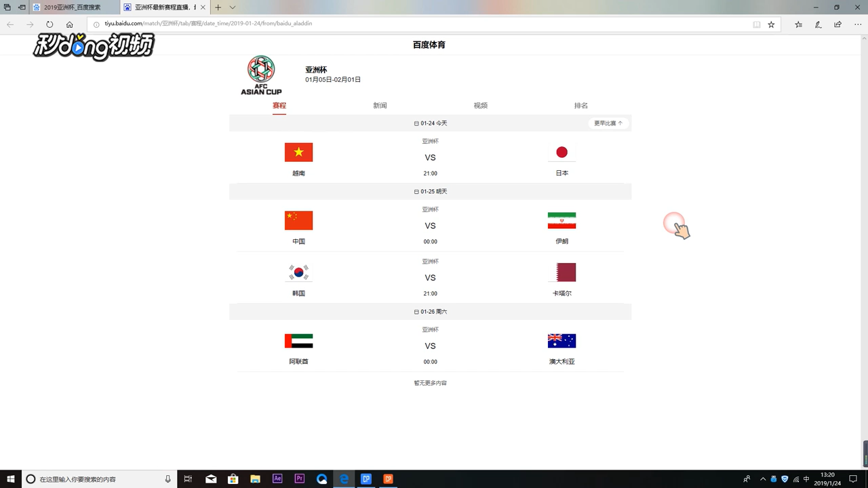868x488 pixels.
Task: Open the 排名 tab
Action: tap(580, 106)
